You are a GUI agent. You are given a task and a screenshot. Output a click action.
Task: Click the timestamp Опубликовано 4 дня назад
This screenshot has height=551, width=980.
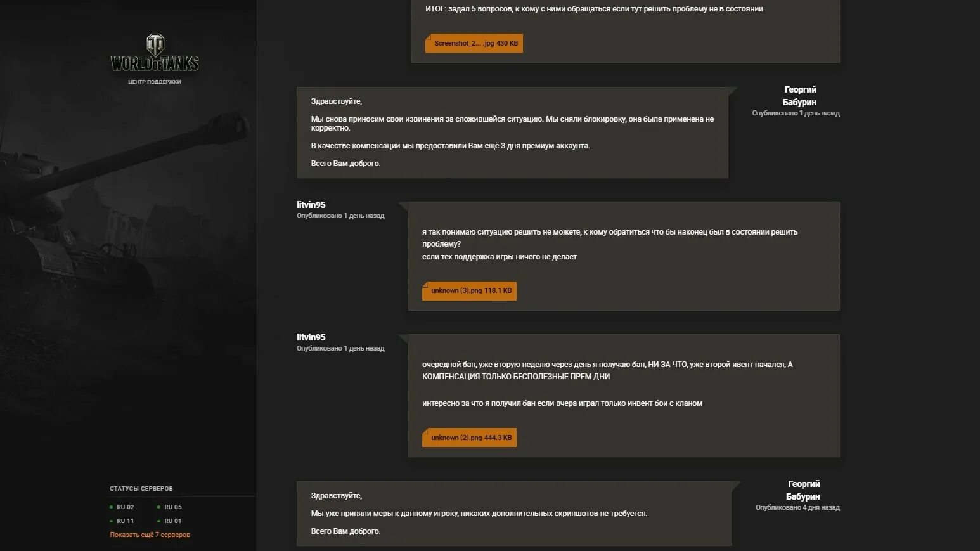797,507
